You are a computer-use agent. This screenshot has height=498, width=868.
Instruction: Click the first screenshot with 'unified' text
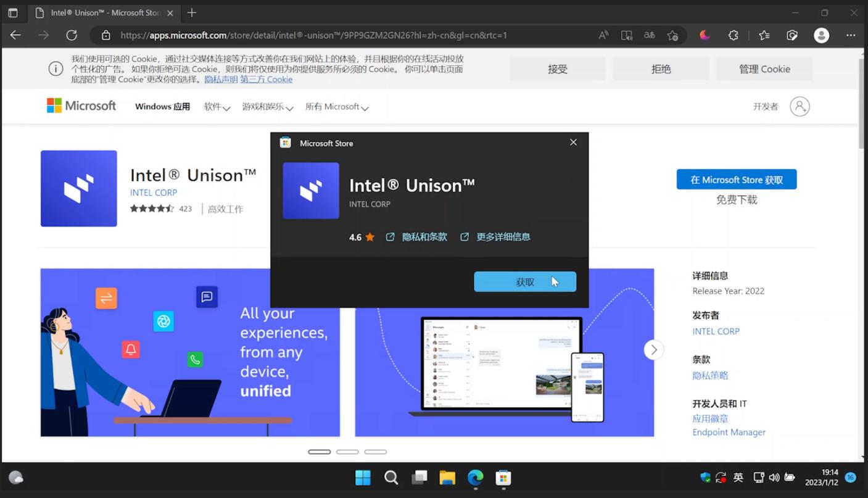click(190, 352)
